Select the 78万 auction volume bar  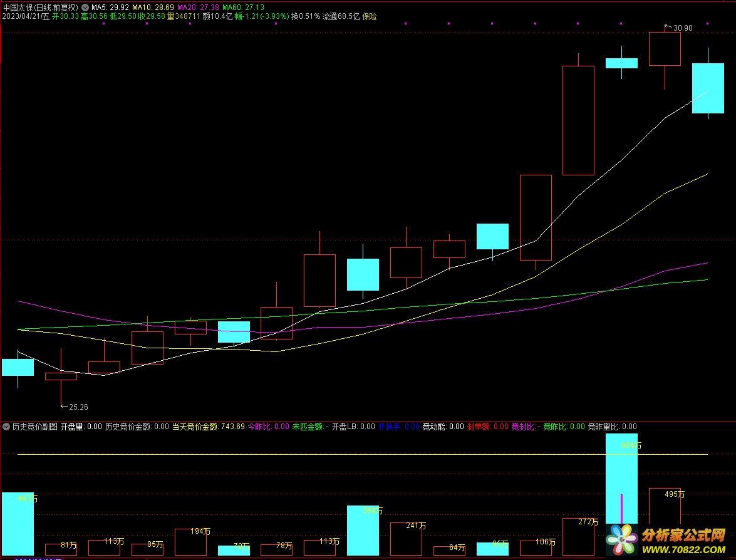click(x=276, y=550)
